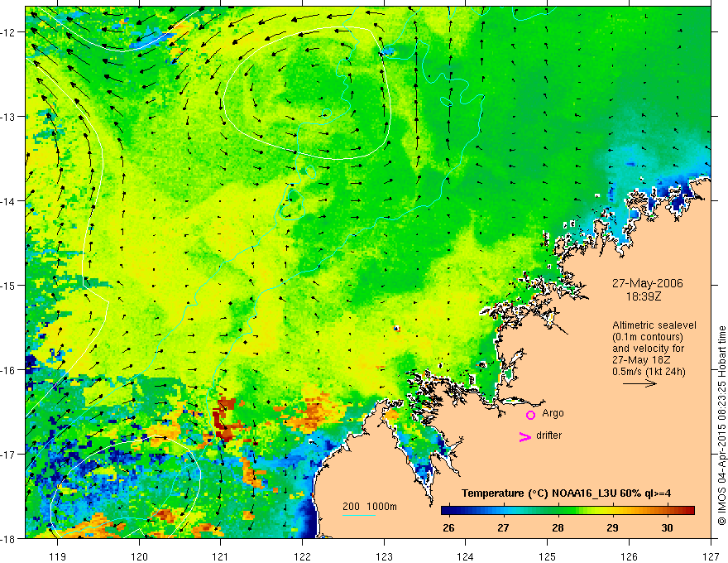Click the 'Temperature (°C) NOAA16_L3U 60% ql>=4' title
Image resolution: width=728 pixels, height=563 pixels.
566,493
